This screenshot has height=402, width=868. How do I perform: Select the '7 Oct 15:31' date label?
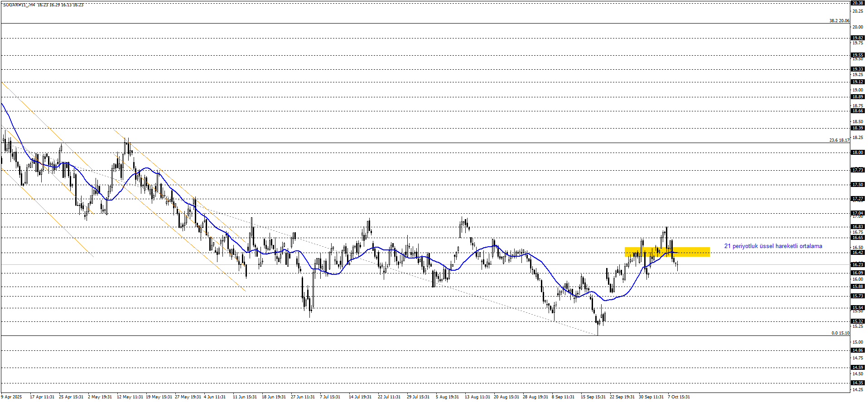click(679, 397)
